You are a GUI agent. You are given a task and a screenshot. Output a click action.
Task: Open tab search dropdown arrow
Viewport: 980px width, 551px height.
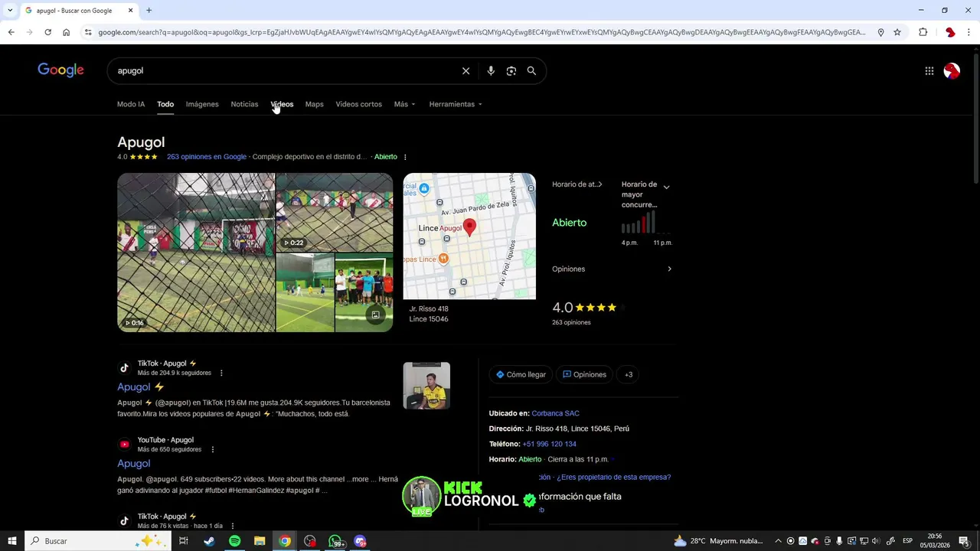[x=10, y=11]
